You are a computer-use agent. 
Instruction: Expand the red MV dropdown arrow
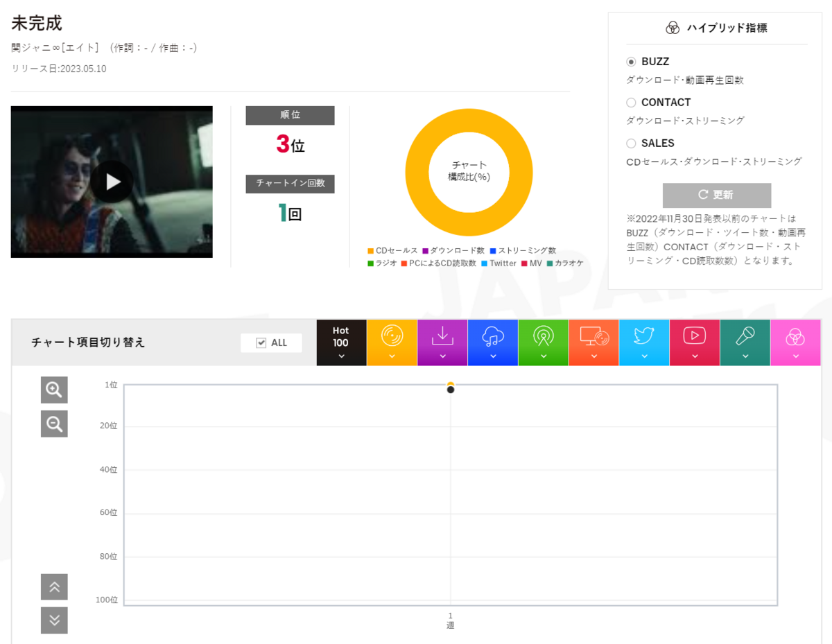click(x=695, y=356)
